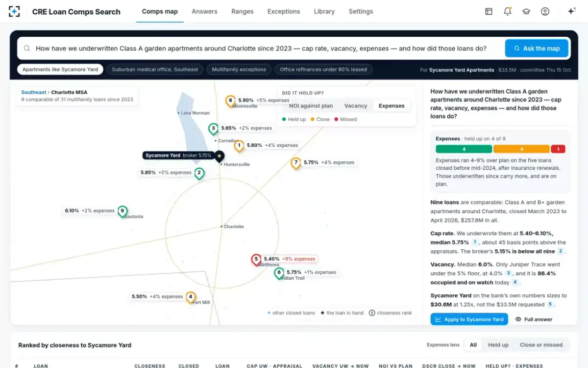Choose 'Suburban medical office, Southeast' suggestion chip
Image resolution: width=588 pixels, height=368 pixels.
tap(155, 70)
